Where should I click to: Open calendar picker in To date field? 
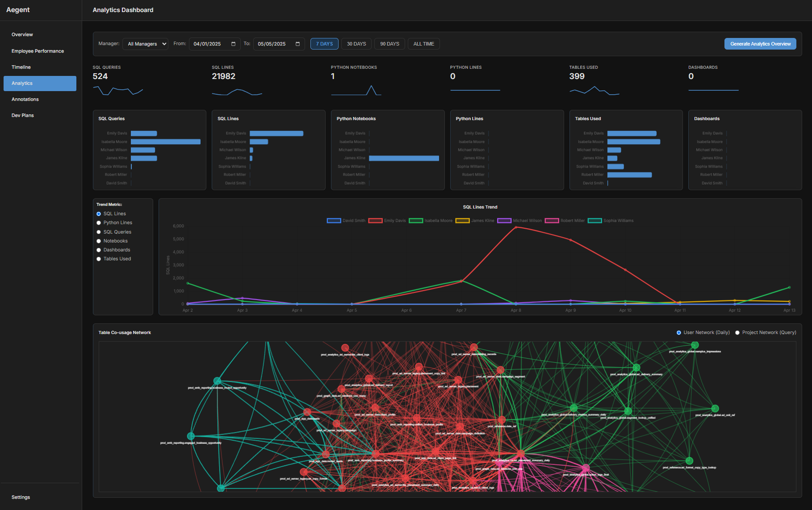pos(297,44)
